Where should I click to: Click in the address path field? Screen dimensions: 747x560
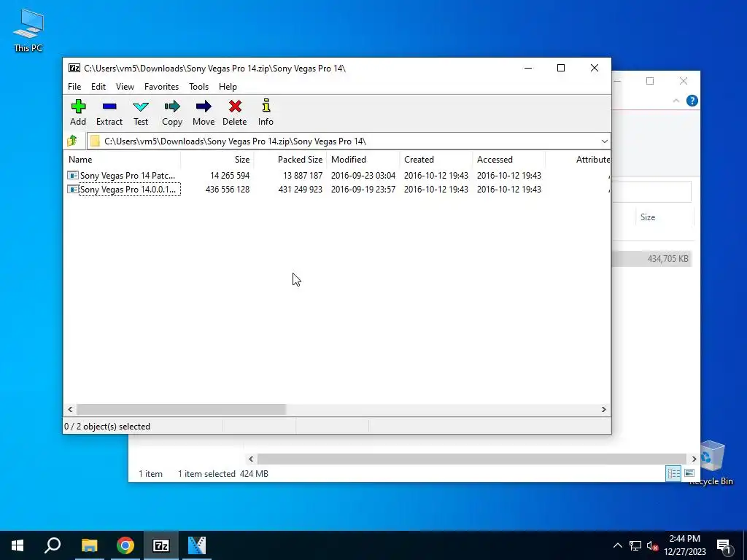pos(343,141)
